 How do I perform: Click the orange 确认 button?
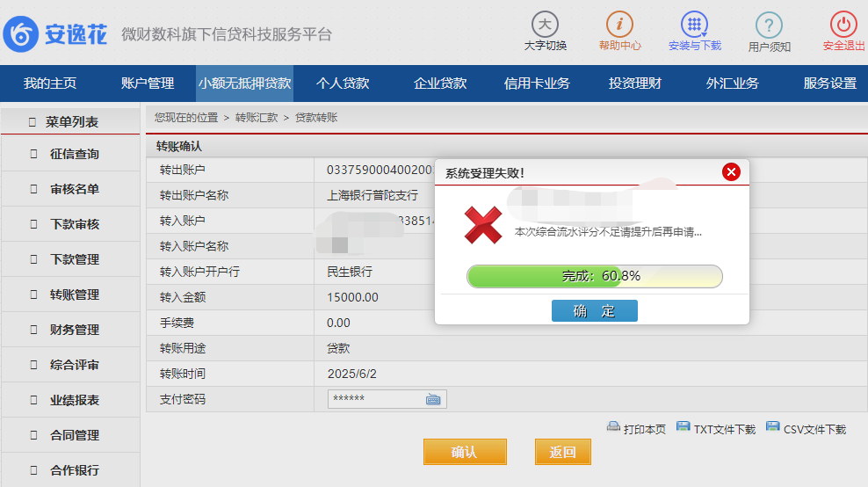[465, 452]
